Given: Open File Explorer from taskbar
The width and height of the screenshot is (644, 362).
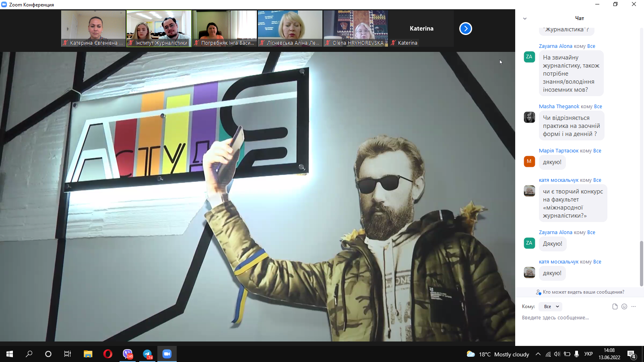Looking at the screenshot, I should [x=88, y=354].
